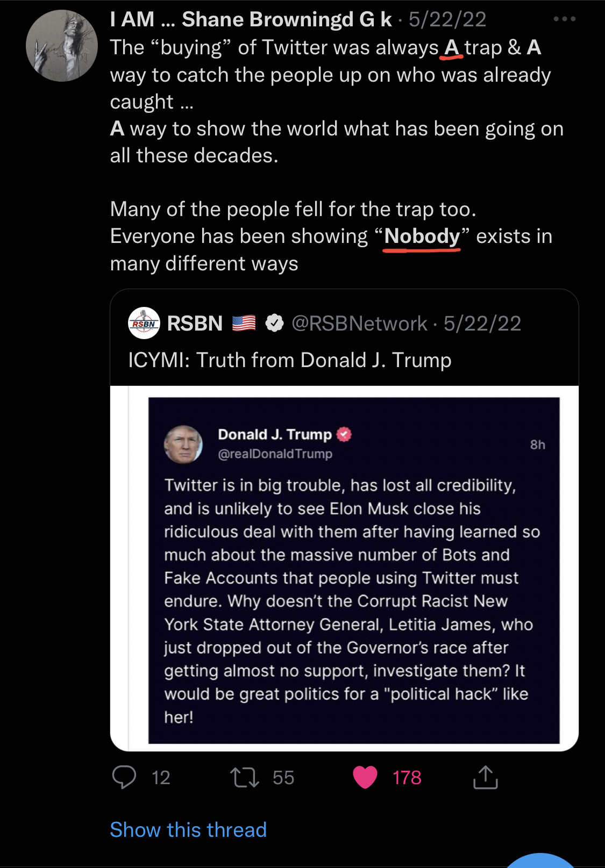Tap the share upload icon
605x868 pixels.
485,777
